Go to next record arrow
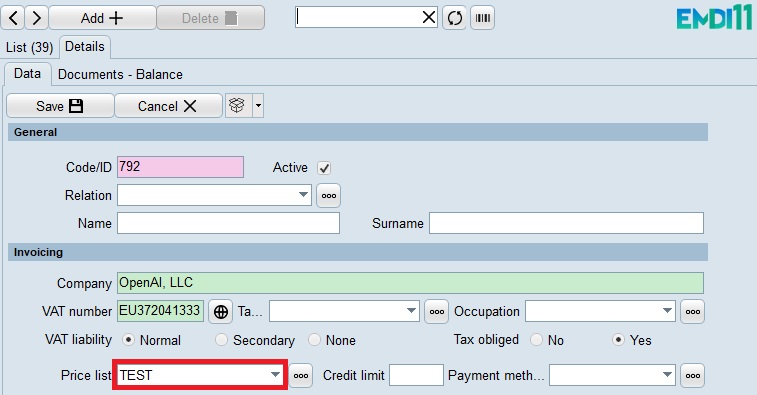757x395 pixels. [36, 18]
